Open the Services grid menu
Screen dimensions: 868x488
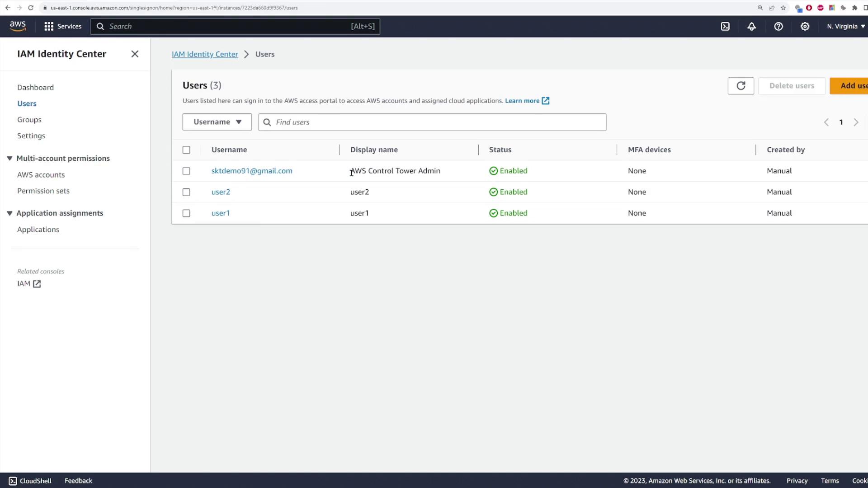(63, 26)
